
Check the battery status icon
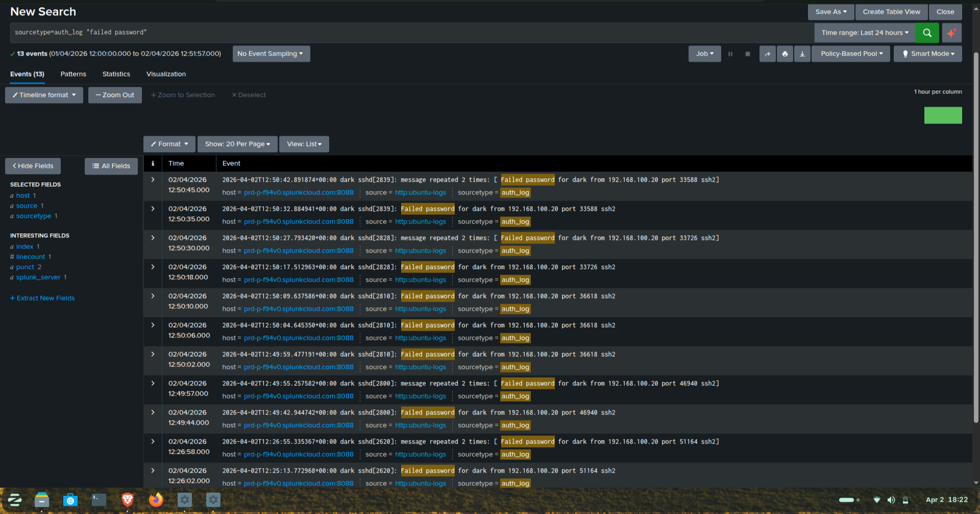tap(905, 500)
